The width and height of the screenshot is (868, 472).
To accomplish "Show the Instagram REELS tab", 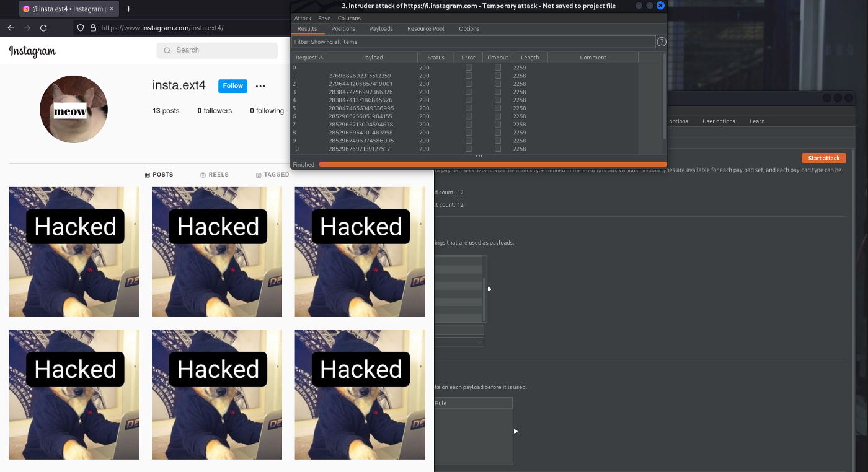I will coord(215,175).
